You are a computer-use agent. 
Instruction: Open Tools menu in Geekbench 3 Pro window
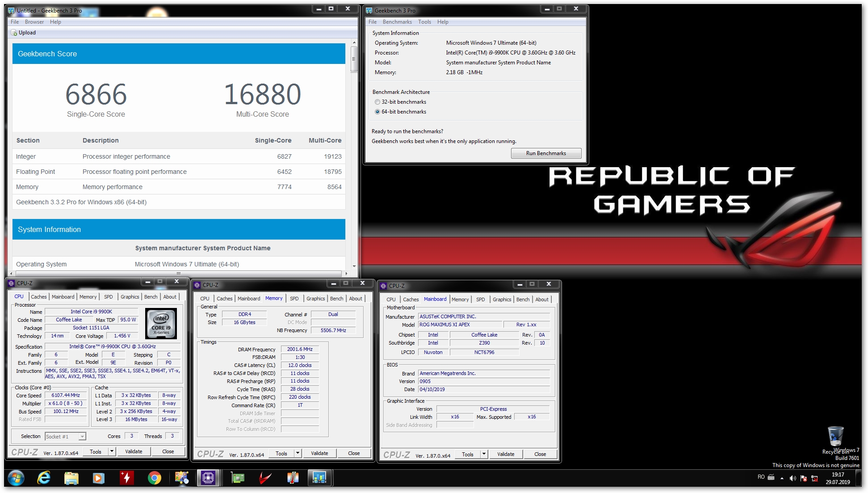click(x=424, y=22)
